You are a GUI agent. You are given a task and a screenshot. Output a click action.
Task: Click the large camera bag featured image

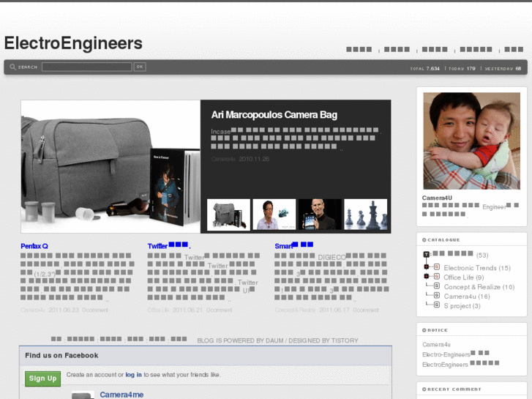(110, 166)
